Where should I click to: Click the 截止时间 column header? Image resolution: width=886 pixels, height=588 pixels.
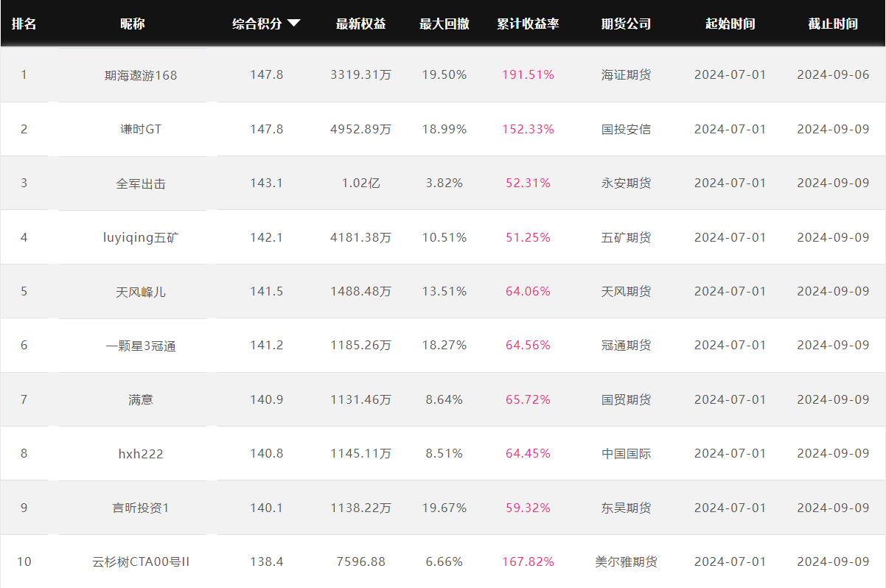coord(833,24)
